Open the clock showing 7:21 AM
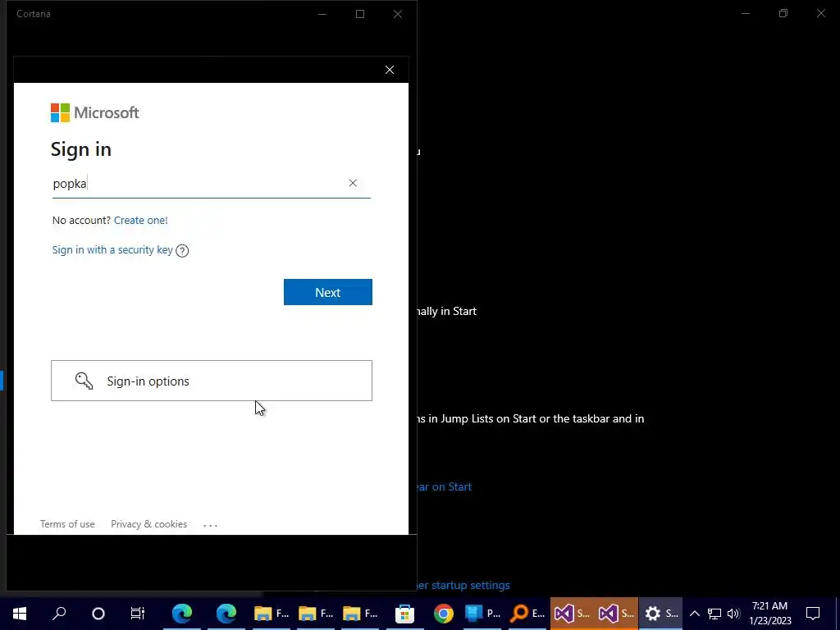Image resolution: width=840 pixels, height=630 pixels. (x=769, y=614)
